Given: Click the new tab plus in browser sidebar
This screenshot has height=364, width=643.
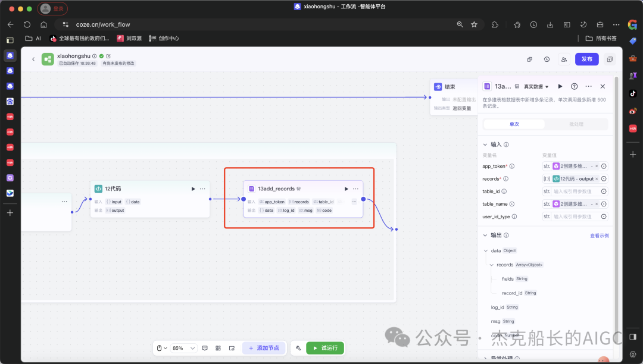Looking at the screenshot, I should [10, 213].
